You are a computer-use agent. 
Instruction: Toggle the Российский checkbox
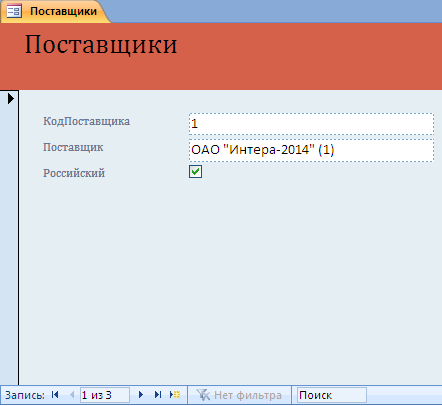point(195,172)
